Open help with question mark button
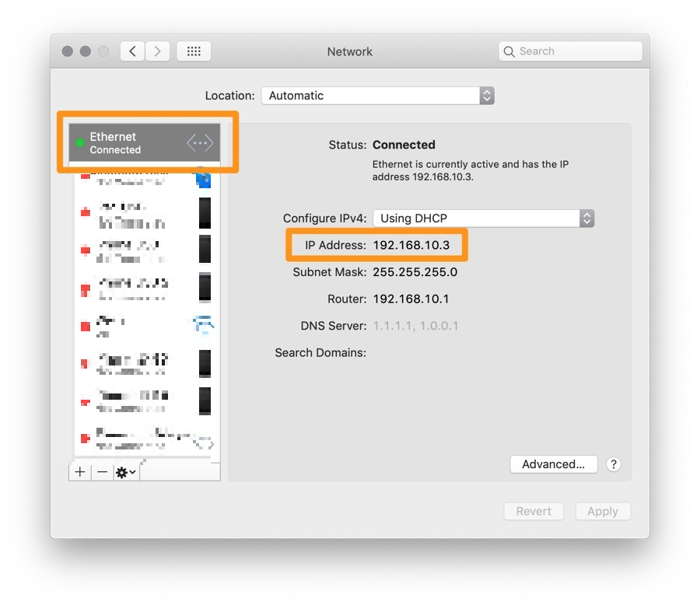 pos(614,464)
